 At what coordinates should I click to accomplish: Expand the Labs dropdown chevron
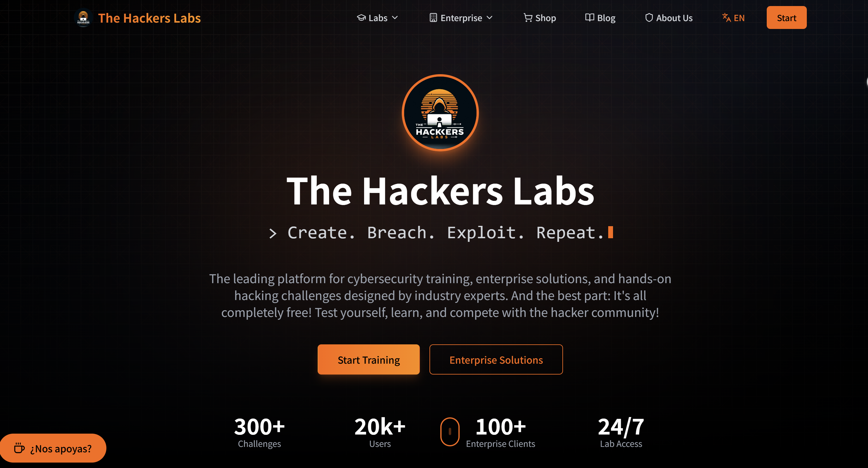click(x=395, y=18)
